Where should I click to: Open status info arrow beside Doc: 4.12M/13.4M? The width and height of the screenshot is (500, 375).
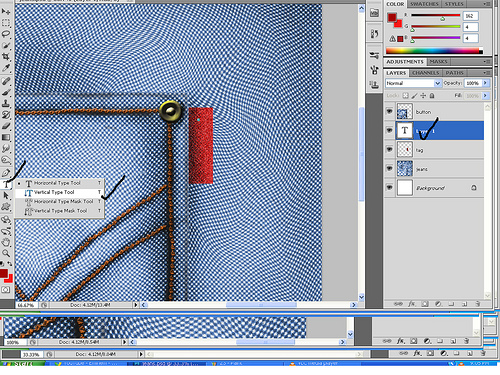(x=135, y=305)
